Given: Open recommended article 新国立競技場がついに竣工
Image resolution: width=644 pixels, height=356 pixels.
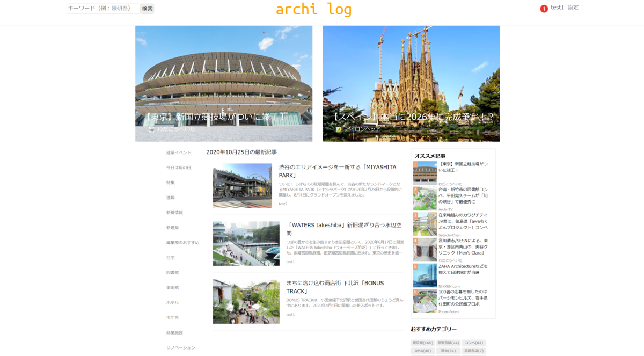Looking at the screenshot, I should 463,167.
